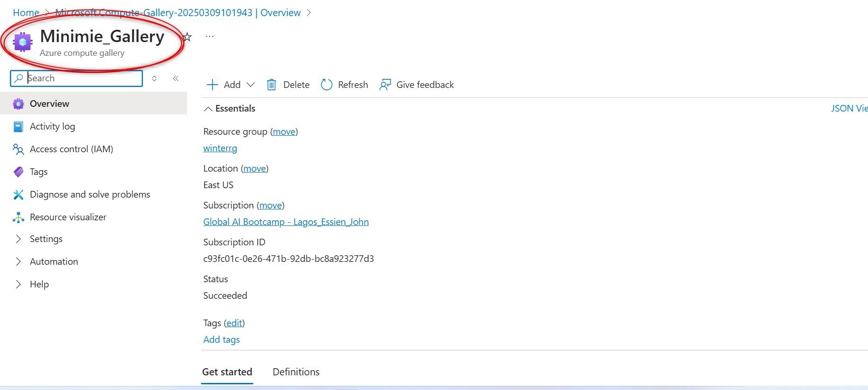Select the subscription ID value text
Screen dimensions: 868x390
pos(289,259)
